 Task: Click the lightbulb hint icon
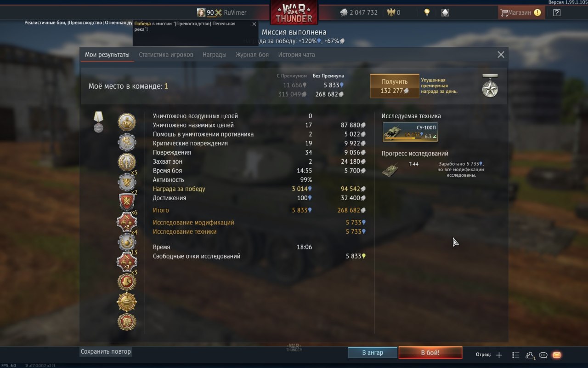click(x=427, y=12)
